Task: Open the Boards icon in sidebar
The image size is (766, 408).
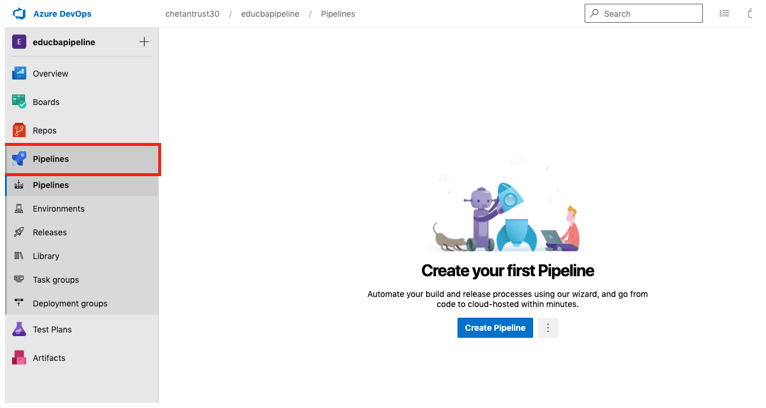Action: pyautogui.click(x=19, y=102)
